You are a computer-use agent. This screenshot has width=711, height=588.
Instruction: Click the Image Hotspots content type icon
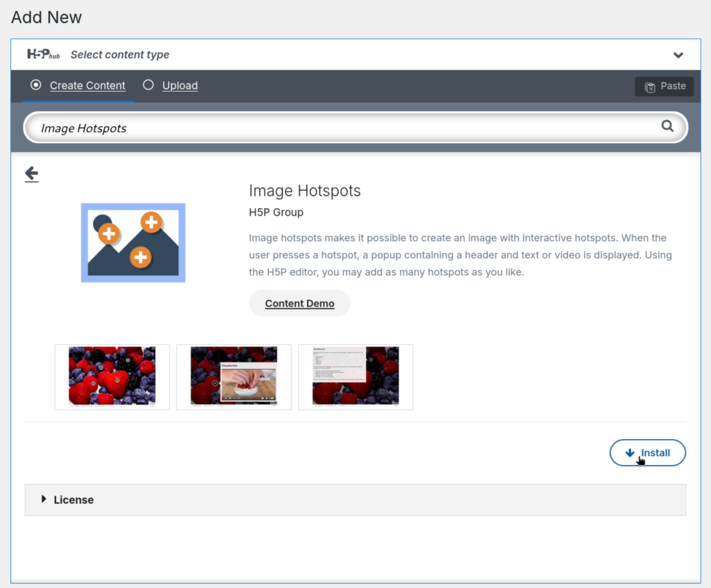click(x=133, y=242)
